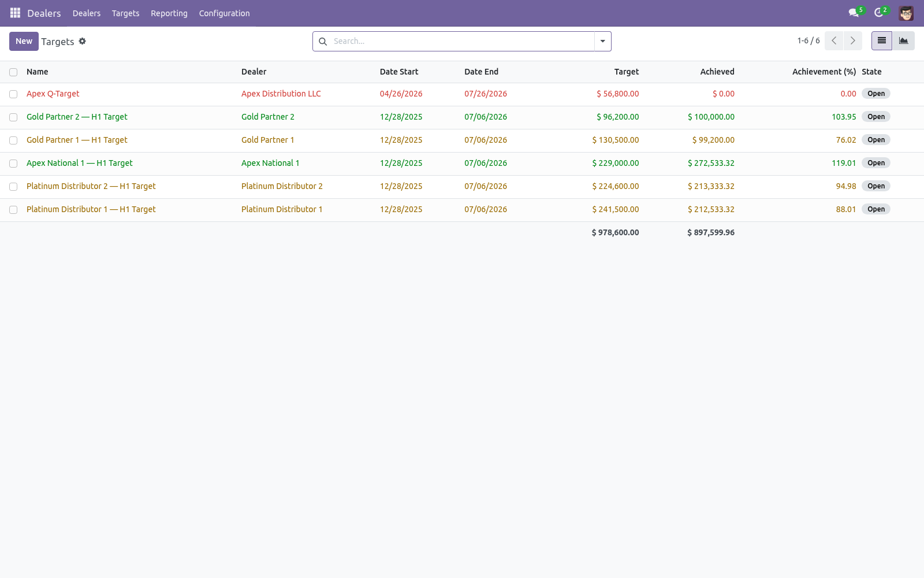Open Platinum Distributor 2 — H1 Target
924x578 pixels.
point(91,186)
